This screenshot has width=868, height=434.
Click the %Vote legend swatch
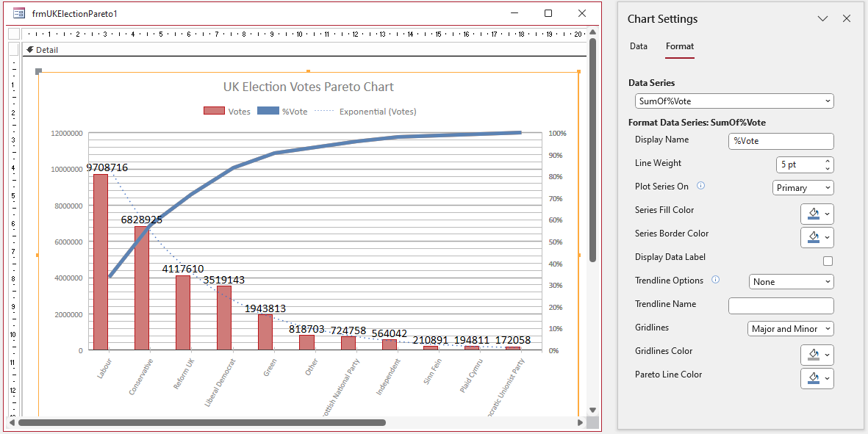click(x=268, y=111)
